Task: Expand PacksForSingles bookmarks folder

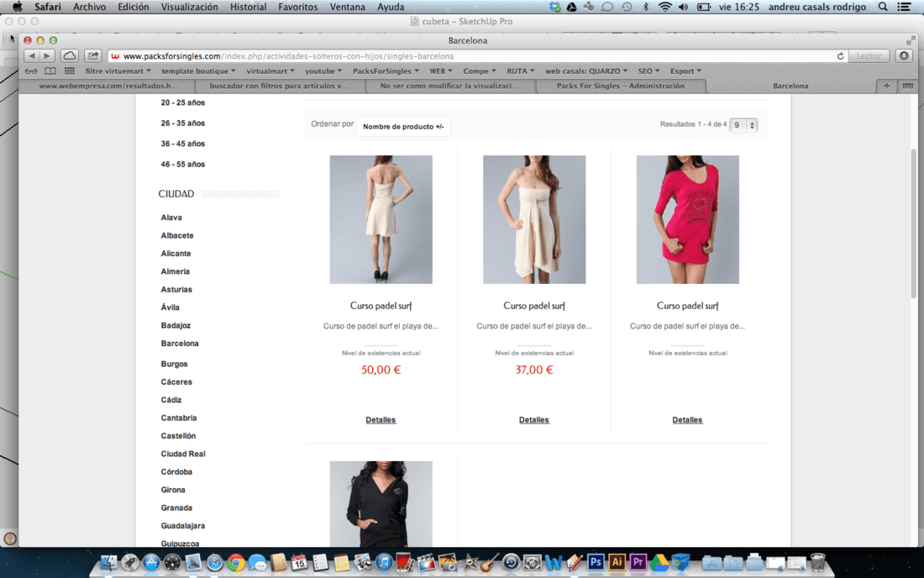Action: point(386,71)
